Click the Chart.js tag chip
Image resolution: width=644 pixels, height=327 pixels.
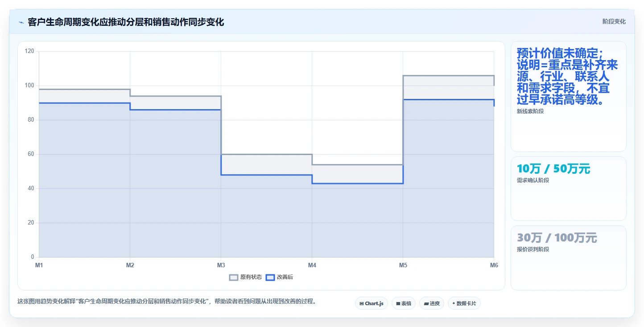click(x=372, y=303)
